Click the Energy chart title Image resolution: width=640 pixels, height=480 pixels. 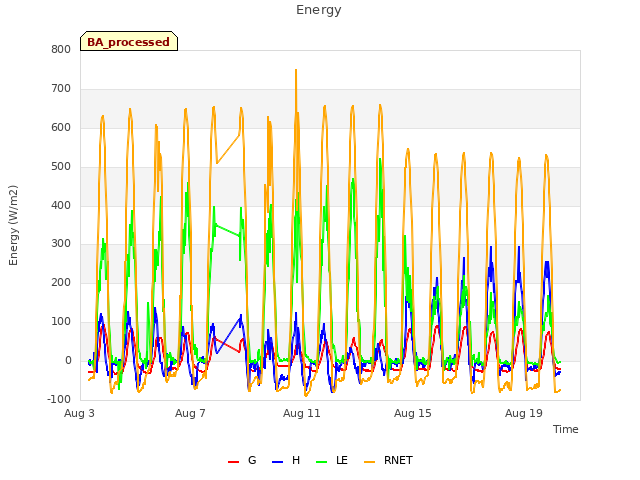coord(319,10)
